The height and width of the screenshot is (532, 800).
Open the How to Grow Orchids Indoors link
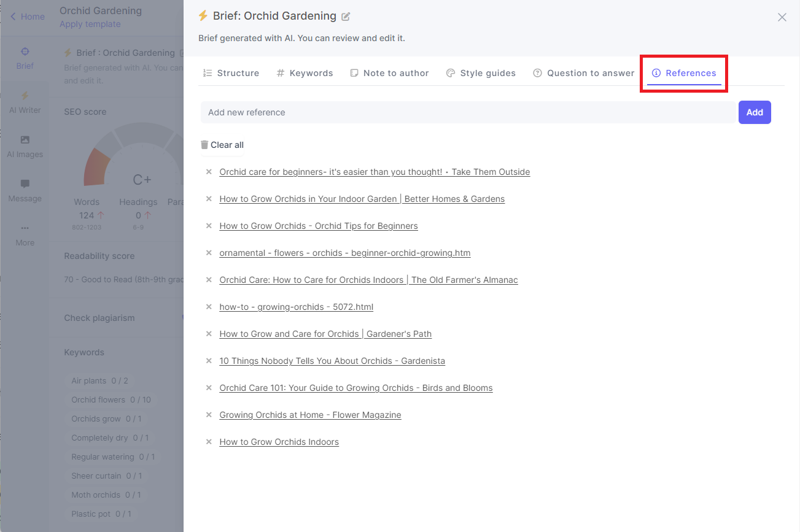(279, 442)
